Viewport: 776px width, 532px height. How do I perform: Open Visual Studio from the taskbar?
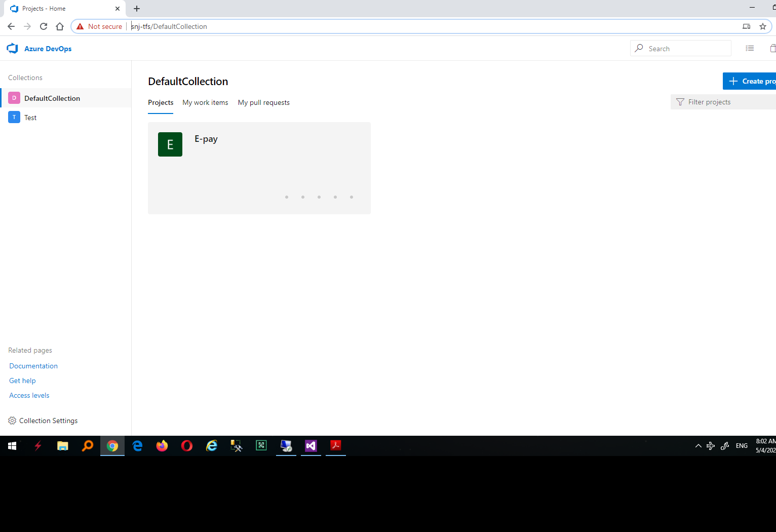pos(311,446)
